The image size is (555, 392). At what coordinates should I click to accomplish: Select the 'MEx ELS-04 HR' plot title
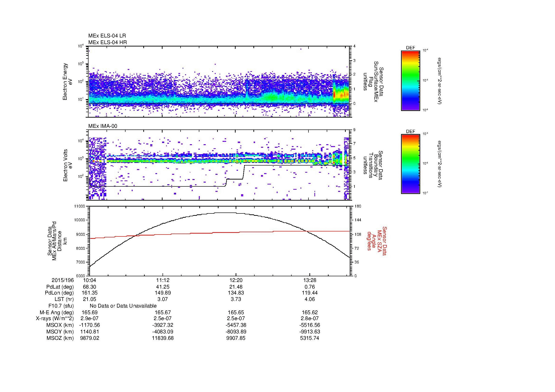[107, 42]
